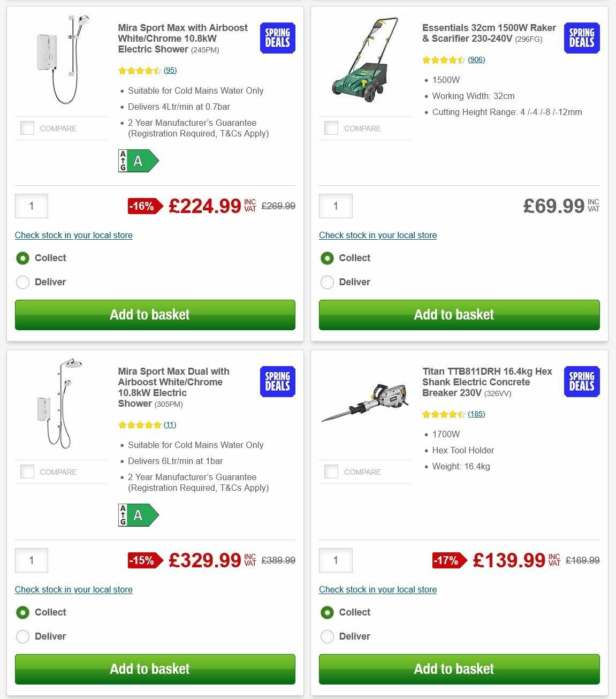Click the star rating for the Essentials Raker
This screenshot has height=699, width=616.
click(x=445, y=60)
